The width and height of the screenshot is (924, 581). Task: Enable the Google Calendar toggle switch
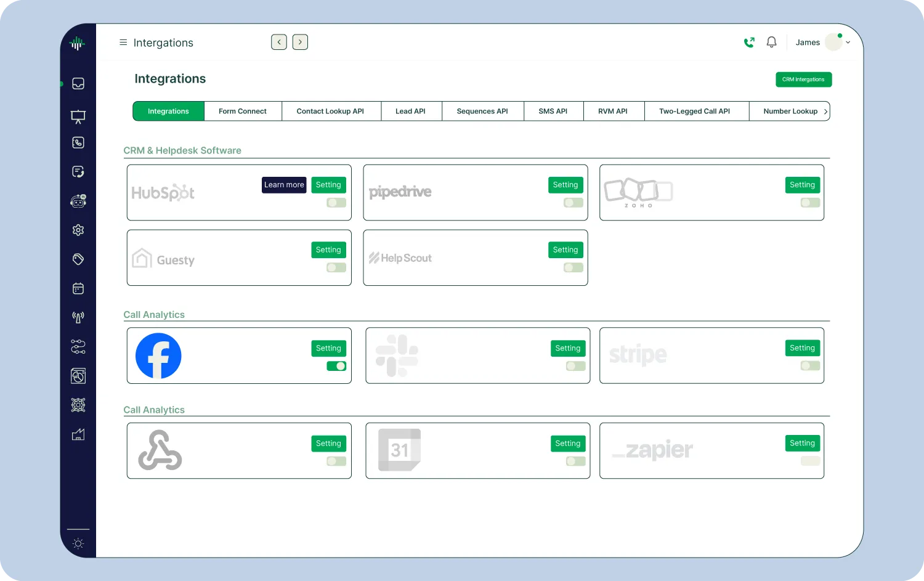(x=576, y=461)
